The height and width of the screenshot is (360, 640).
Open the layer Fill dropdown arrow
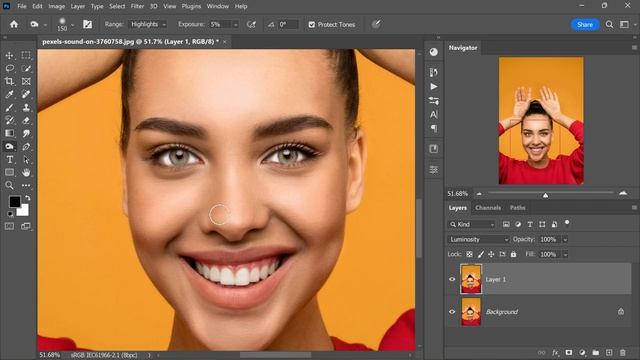pyautogui.click(x=565, y=254)
